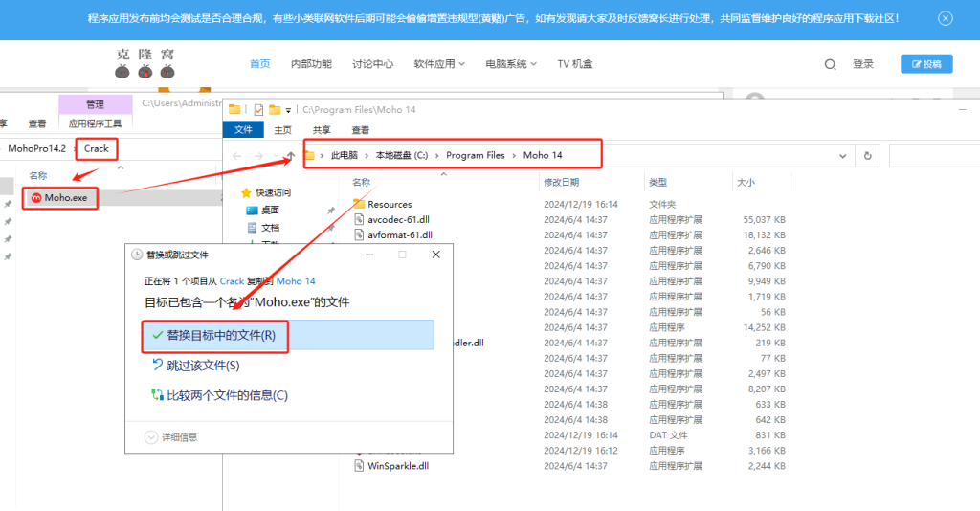Sort by the 修改日期 column header
980x511 pixels.
click(x=561, y=182)
